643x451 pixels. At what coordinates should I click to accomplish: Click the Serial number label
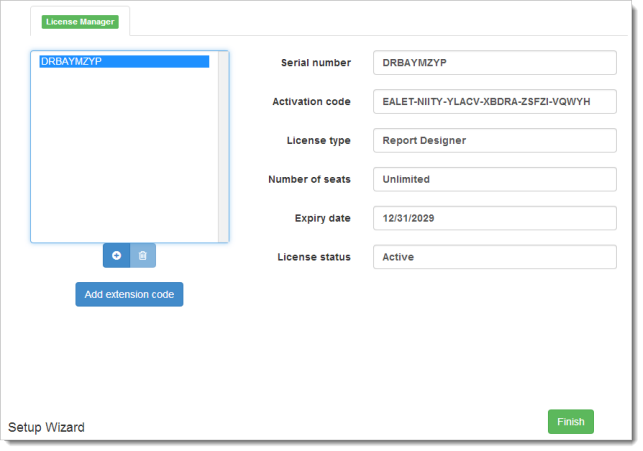[316, 63]
